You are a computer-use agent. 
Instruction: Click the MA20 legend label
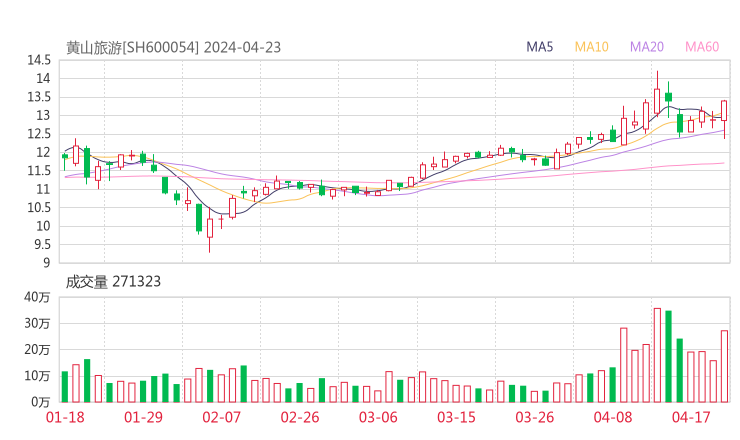[647, 47]
